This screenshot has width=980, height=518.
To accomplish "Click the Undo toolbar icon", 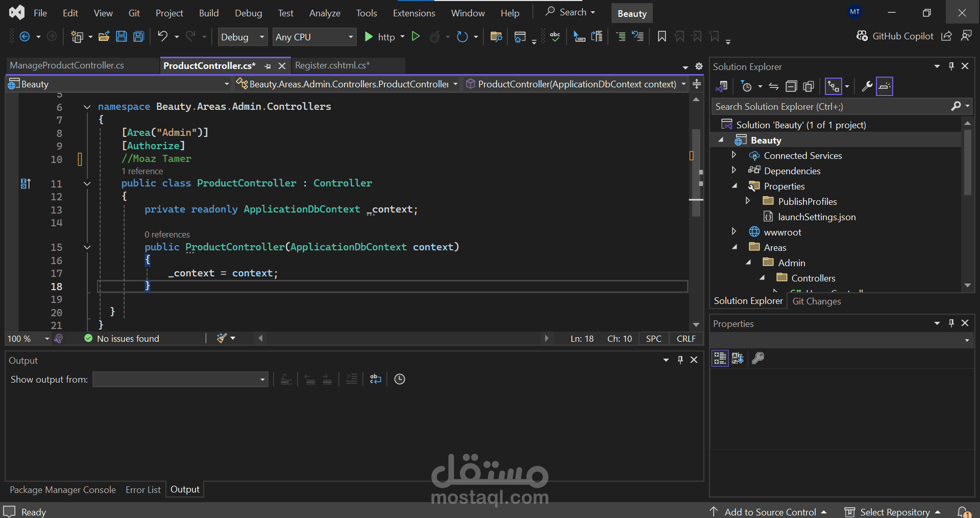I will [x=162, y=36].
